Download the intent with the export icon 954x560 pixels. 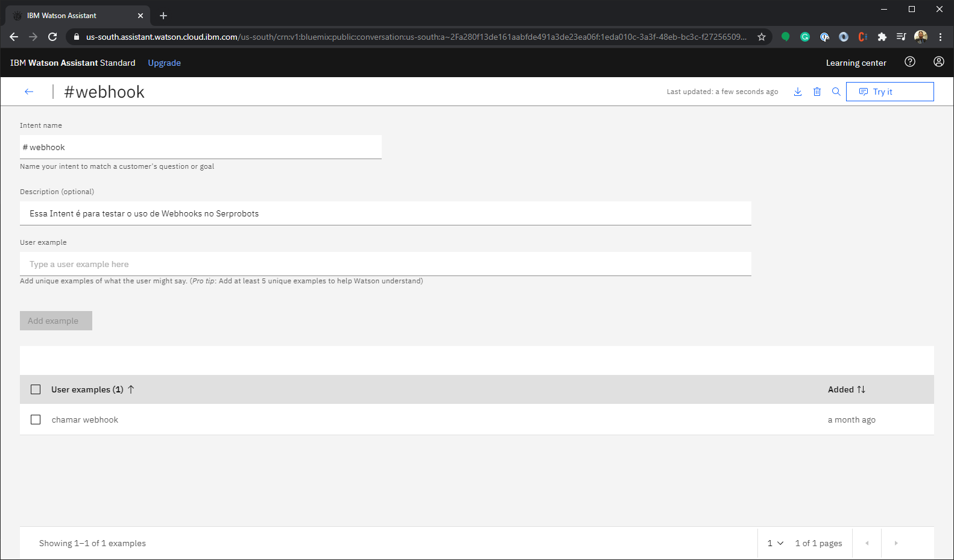click(x=798, y=92)
